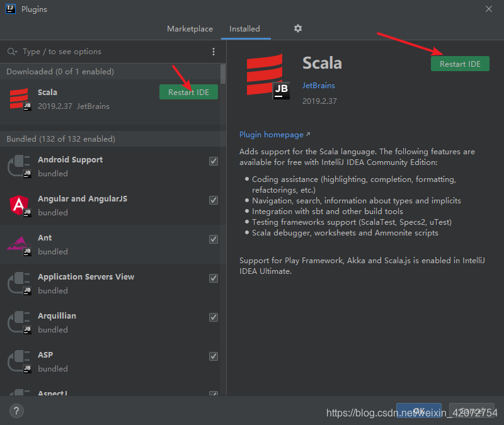Open the plugin settings gear icon
This screenshot has height=425, width=504.
pos(297,28)
